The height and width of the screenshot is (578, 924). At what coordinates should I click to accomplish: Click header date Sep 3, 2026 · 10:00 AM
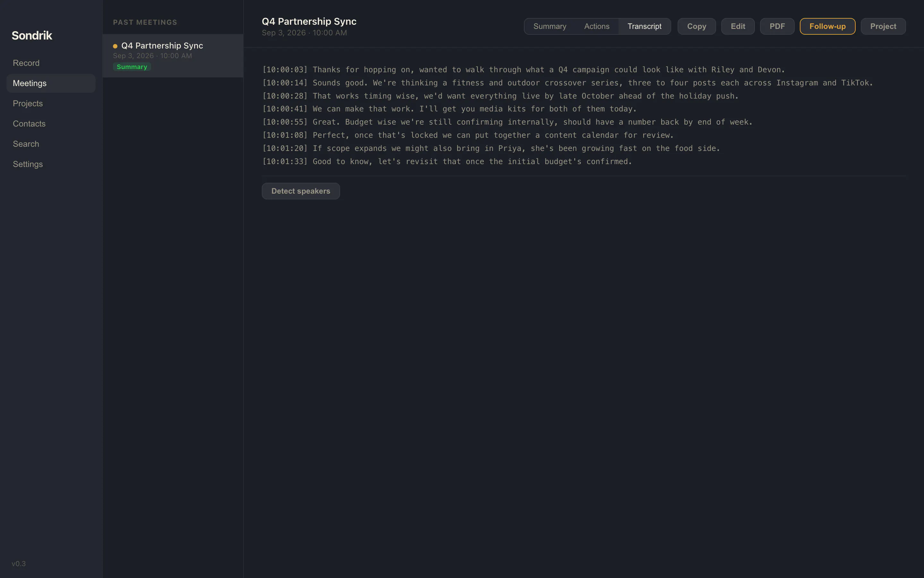coord(304,33)
